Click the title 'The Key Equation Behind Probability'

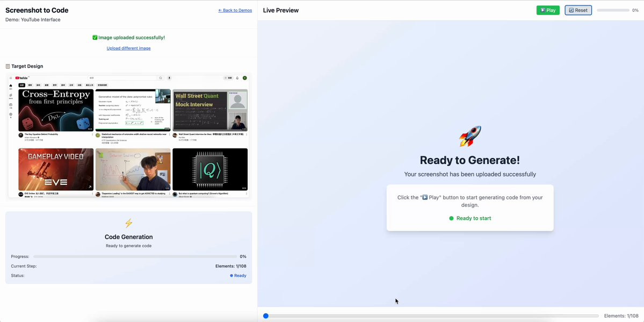pos(41,134)
